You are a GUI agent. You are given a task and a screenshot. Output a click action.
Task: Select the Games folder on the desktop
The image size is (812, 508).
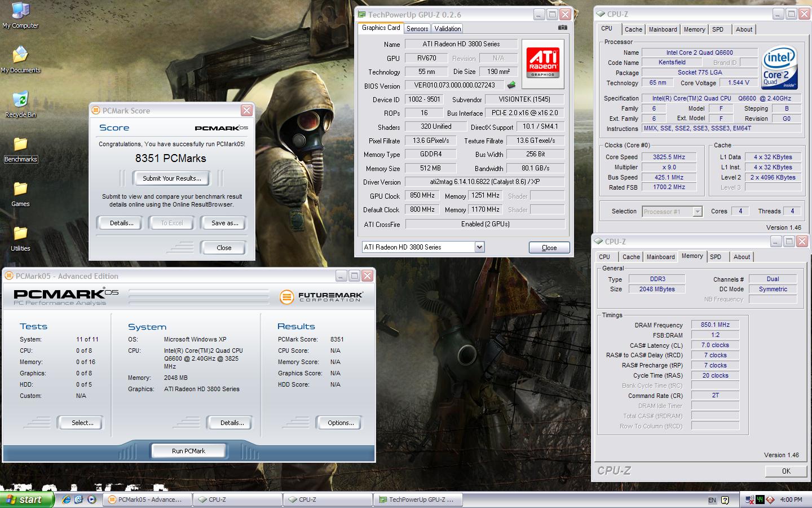[20, 194]
